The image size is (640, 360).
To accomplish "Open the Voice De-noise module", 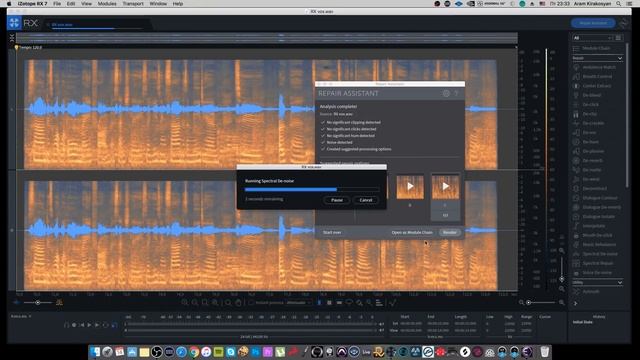I will pos(597,273).
